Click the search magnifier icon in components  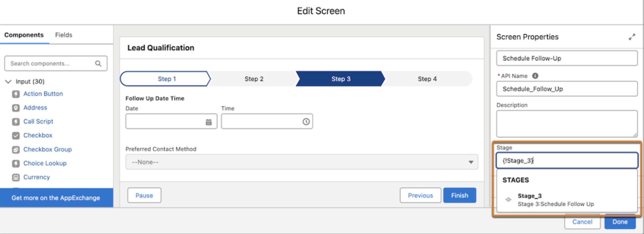(x=98, y=63)
